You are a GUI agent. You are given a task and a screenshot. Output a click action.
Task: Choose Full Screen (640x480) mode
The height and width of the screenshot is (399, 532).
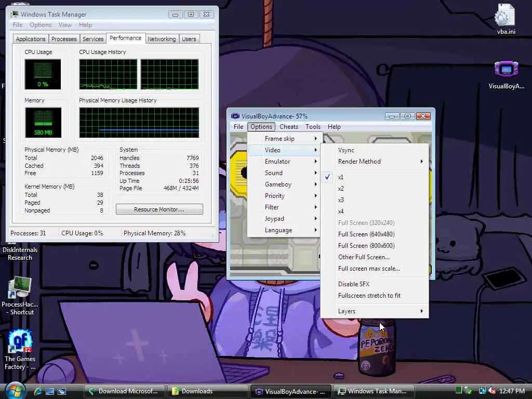pos(375,234)
